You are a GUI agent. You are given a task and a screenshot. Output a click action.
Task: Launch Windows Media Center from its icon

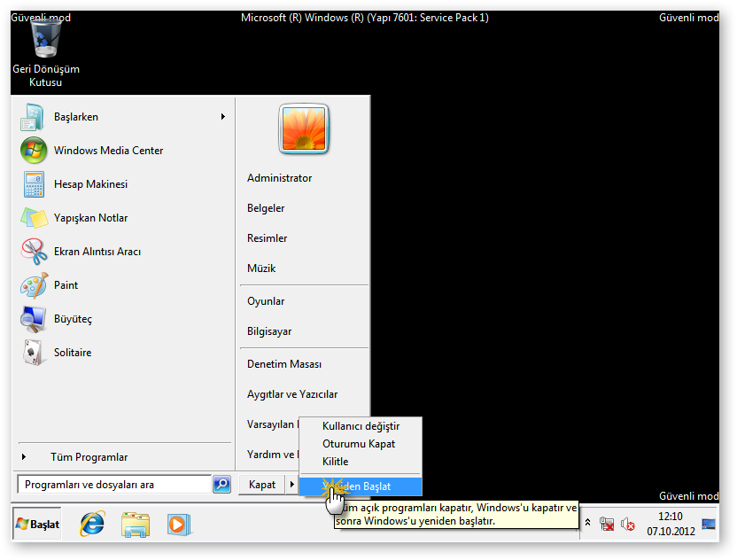coord(34,151)
